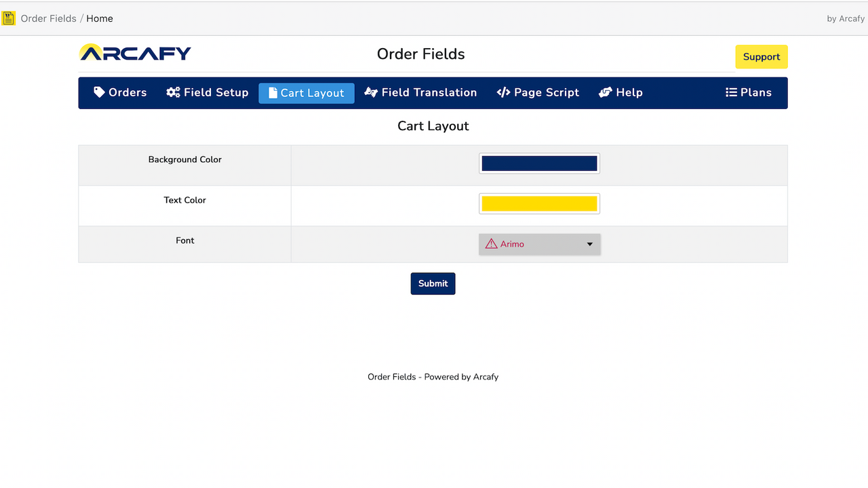Click the Help handshake icon

click(606, 92)
